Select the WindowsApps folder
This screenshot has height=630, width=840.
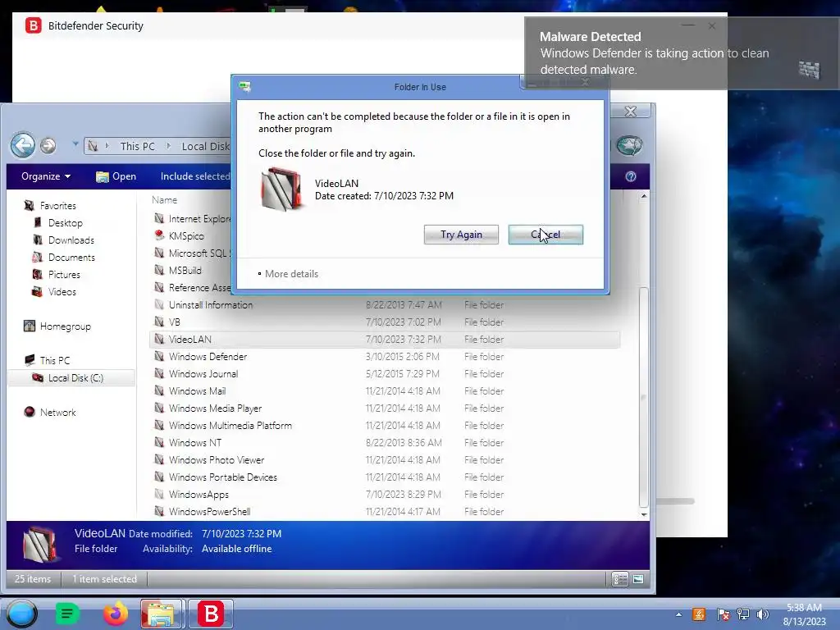pos(199,494)
